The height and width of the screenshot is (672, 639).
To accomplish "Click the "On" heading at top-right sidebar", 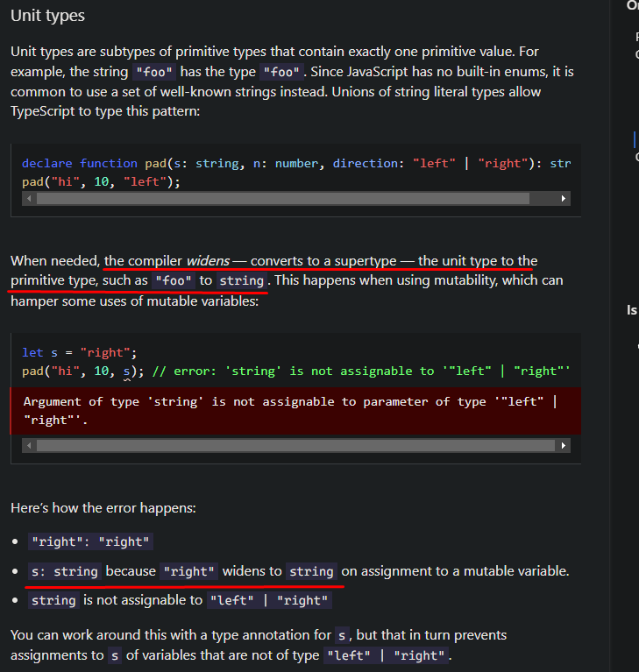I will 632,6.
